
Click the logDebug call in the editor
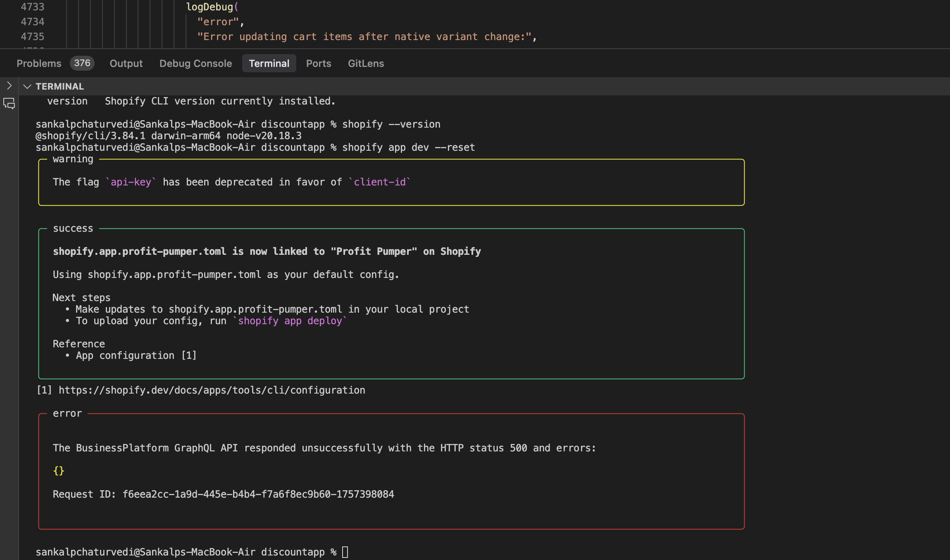click(x=210, y=7)
